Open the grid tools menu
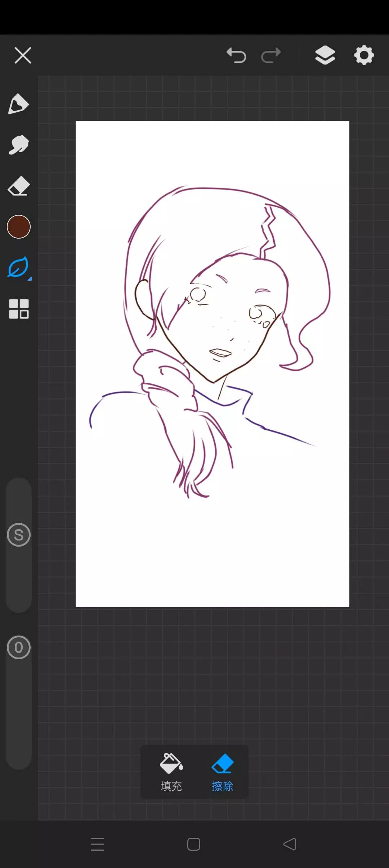This screenshot has height=868, width=389. pos(19,309)
